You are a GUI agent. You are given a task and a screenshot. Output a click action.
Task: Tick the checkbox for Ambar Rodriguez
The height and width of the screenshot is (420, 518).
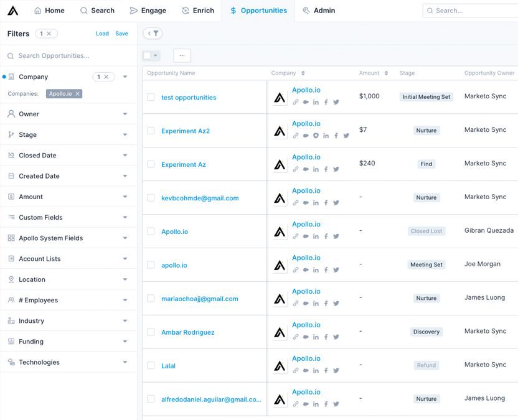click(x=151, y=332)
